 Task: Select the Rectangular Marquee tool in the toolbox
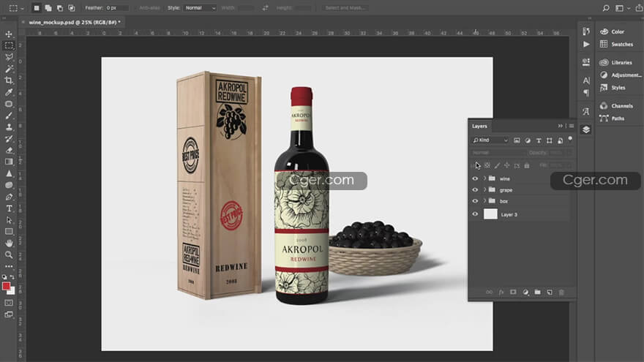tap(9, 45)
